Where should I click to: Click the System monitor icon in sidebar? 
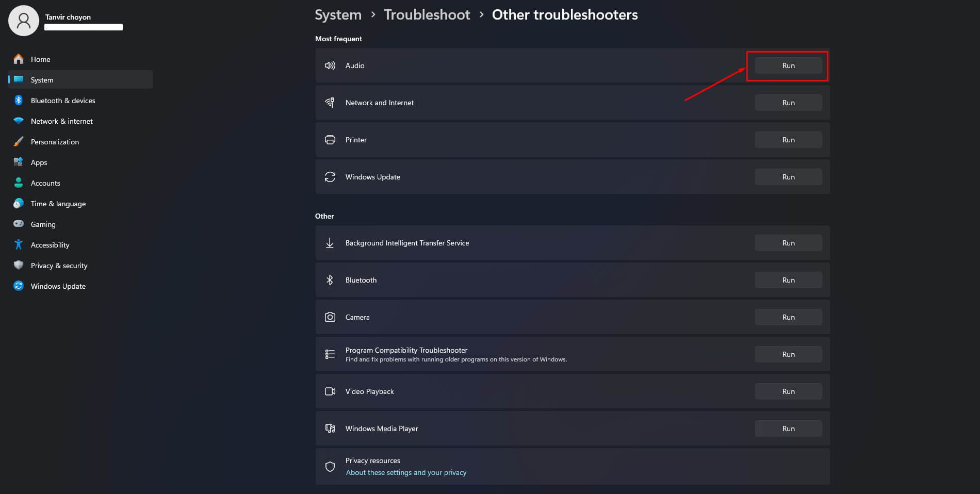(19, 79)
